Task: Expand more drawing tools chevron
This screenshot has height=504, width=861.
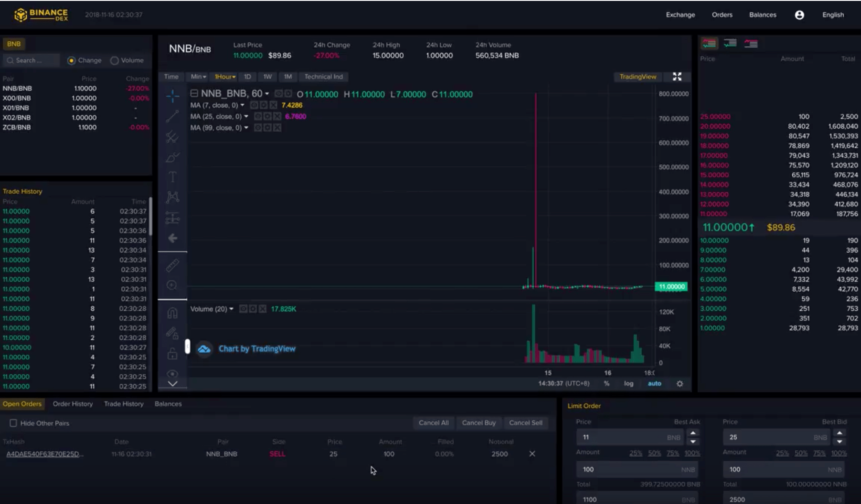Action: 172,383
